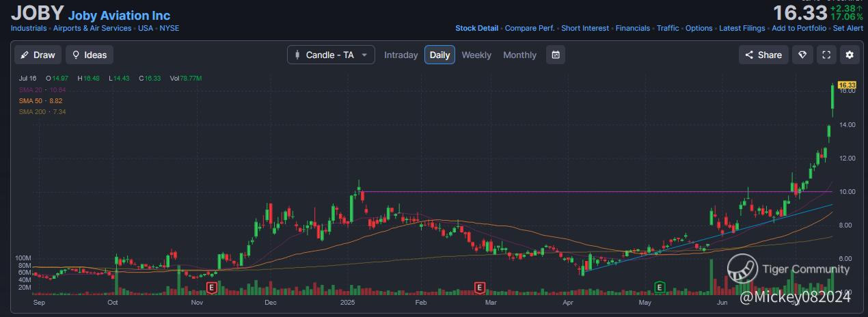
Task: Open Stock Detail view
Action: pos(477,28)
